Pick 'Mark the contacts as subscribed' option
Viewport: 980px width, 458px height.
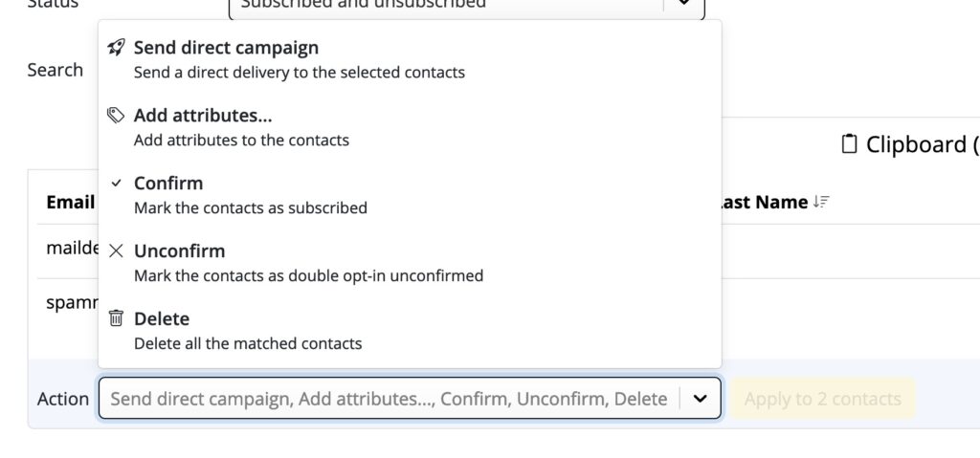pyautogui.click(x=410, y=195)
